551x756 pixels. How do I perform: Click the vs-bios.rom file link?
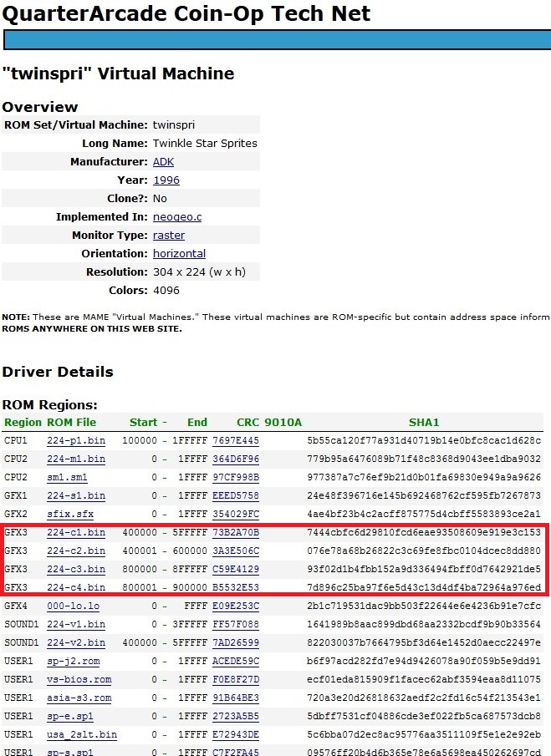tap(79, 679)
